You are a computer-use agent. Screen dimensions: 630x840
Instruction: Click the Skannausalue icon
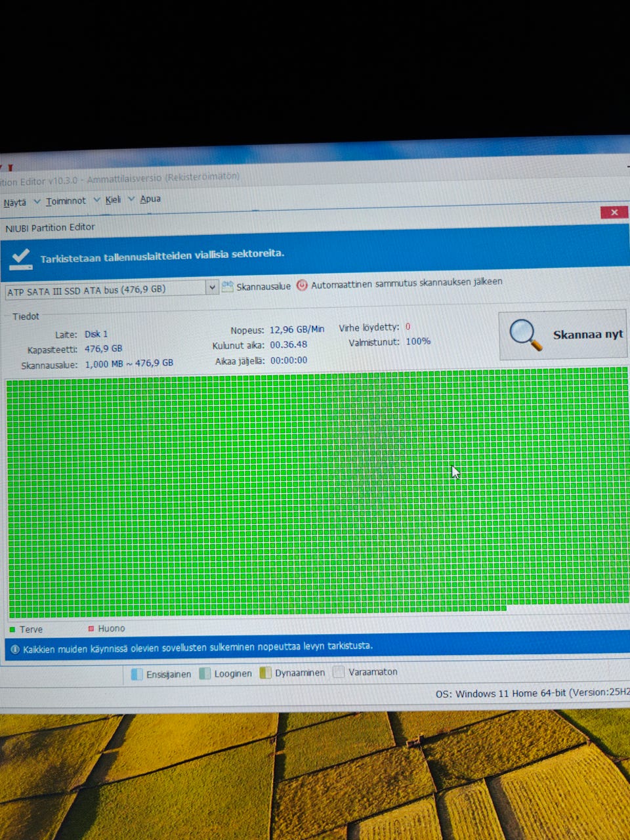228,286
